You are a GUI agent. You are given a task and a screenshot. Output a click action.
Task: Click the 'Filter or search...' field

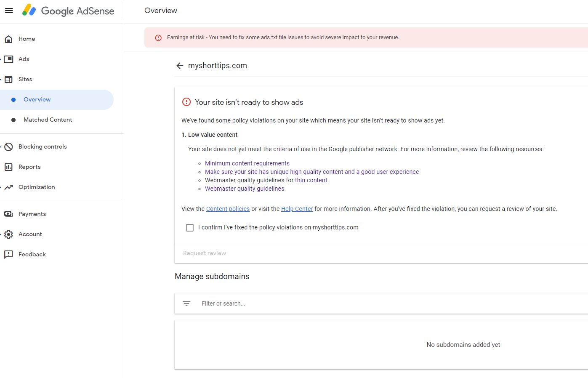point(381,303)
